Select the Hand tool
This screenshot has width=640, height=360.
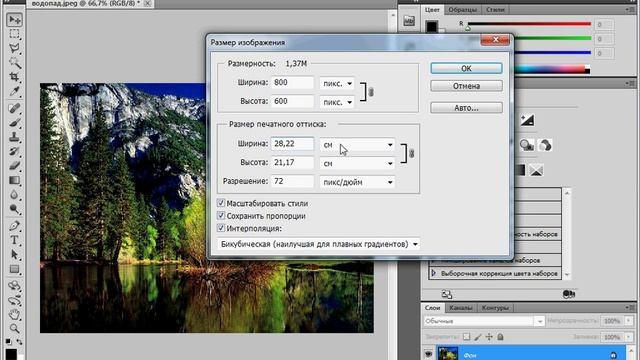14,314
